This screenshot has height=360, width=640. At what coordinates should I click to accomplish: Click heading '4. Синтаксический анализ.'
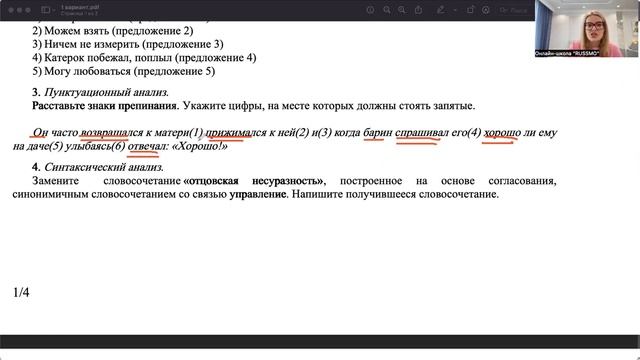point(98,167)
